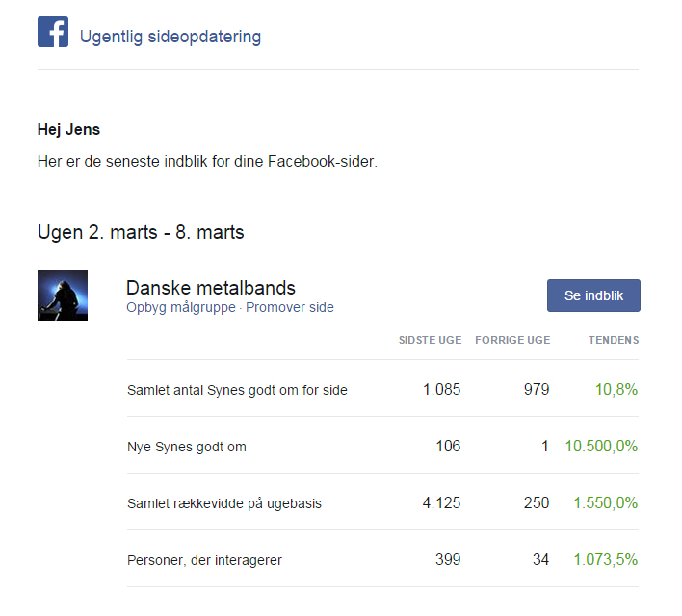Click the Danske metalbands page thumbnail
Viewport: 682px width, 616px height.
click(x=63, y=295)
